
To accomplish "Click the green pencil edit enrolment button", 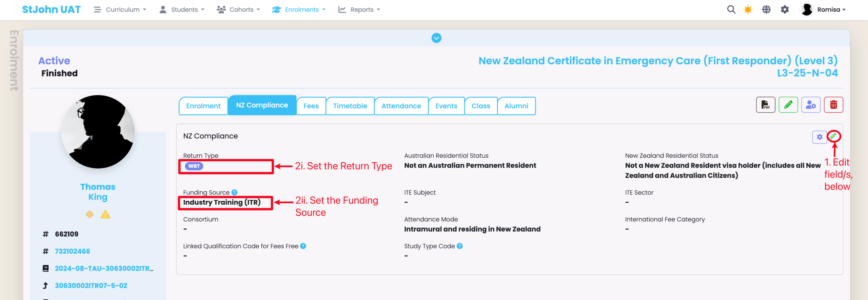I will [x=788, y=105].
